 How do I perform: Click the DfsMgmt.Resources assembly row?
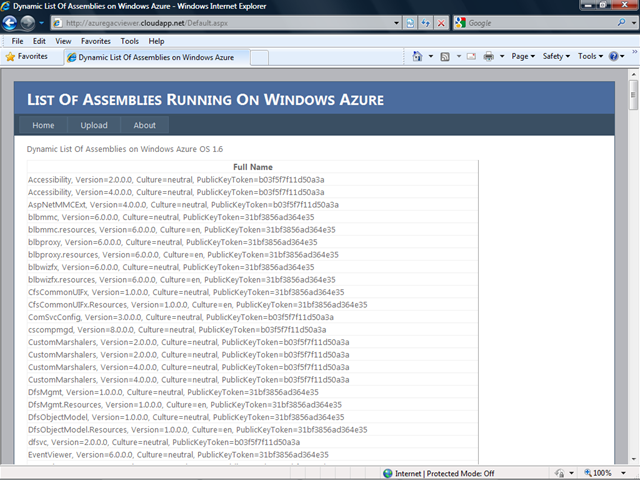click(x=253, y=404)
